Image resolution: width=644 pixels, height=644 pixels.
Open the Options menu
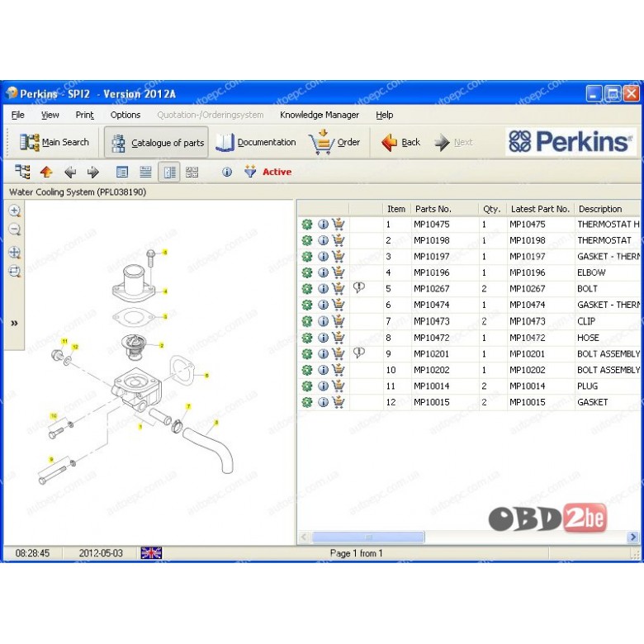125,115
